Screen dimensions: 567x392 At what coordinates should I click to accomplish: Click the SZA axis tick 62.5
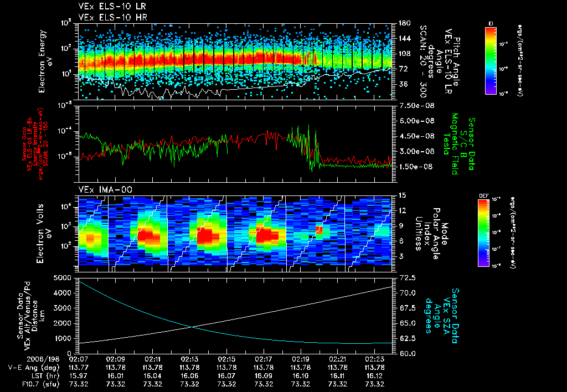tap(407, 338)
